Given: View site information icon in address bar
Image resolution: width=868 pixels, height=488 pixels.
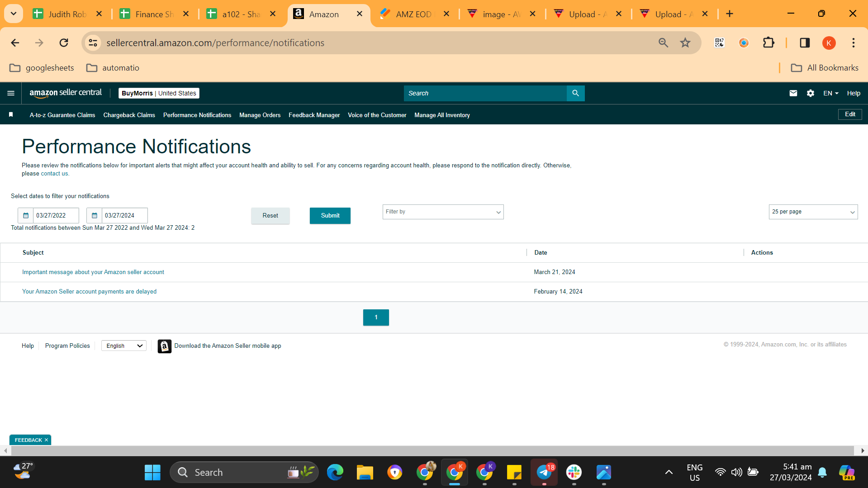Looking at the screenshot, I should pos(93,43).
